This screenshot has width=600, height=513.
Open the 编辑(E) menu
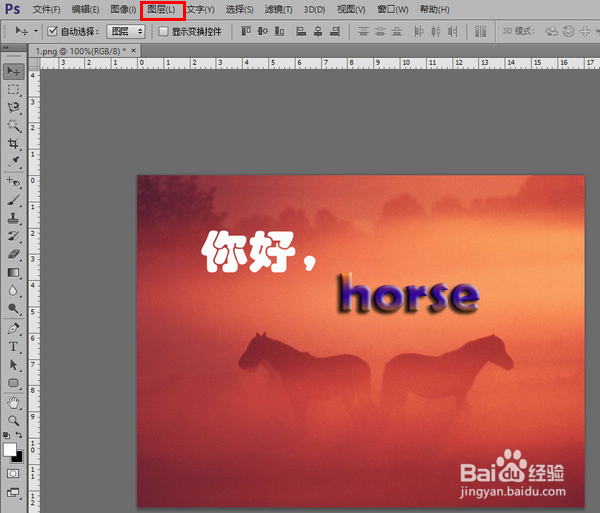tap(85, 10)
